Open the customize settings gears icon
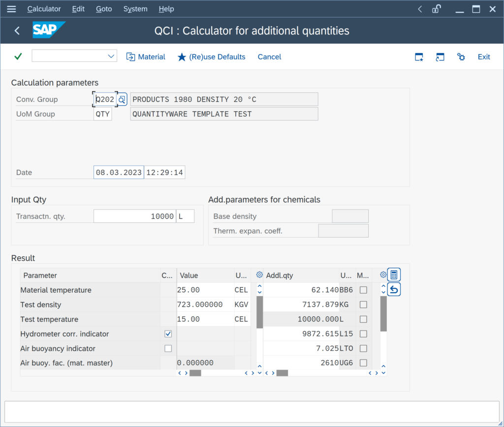504x427 pixels. click(461, 57)
